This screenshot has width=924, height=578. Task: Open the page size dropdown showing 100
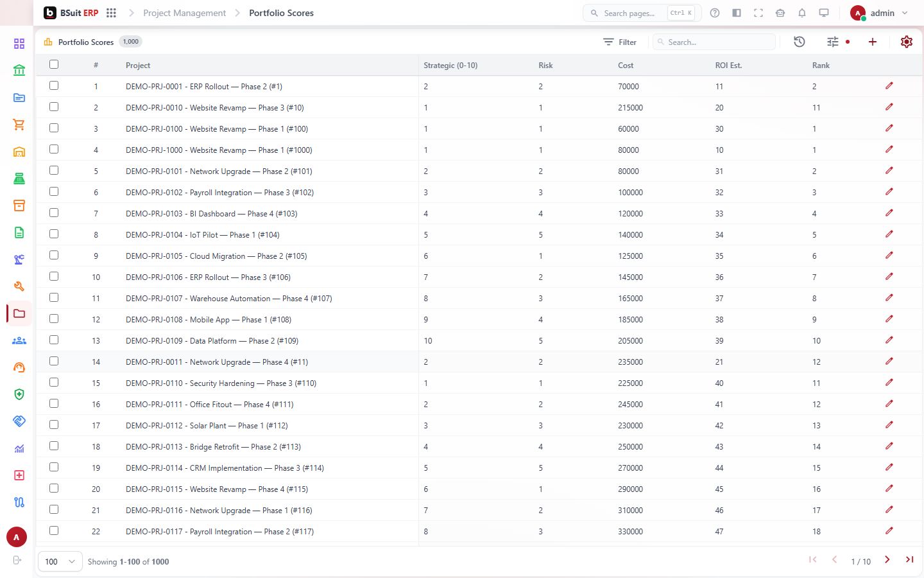point(60,561)
